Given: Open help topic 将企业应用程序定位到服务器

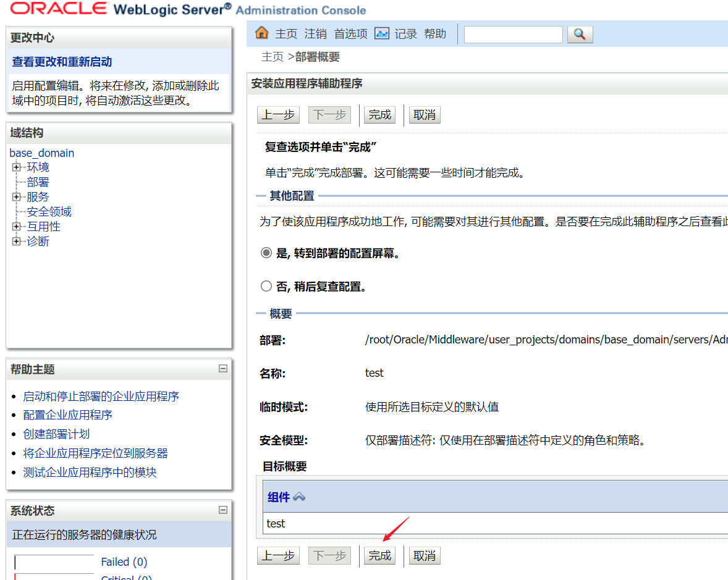Looking at the screenshot, I should pos(95,453).
